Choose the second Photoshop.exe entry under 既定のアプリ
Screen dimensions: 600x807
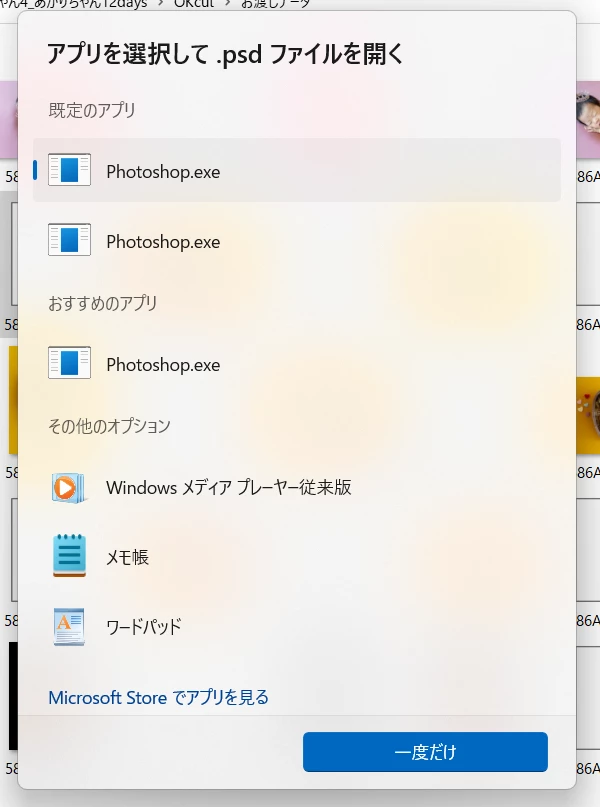tap(297, 240)
